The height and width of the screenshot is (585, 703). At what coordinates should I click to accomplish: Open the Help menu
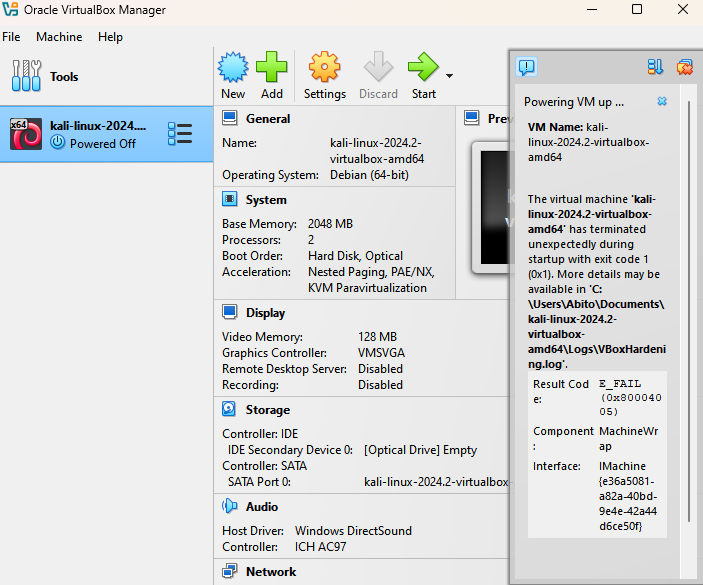[110, 37]
